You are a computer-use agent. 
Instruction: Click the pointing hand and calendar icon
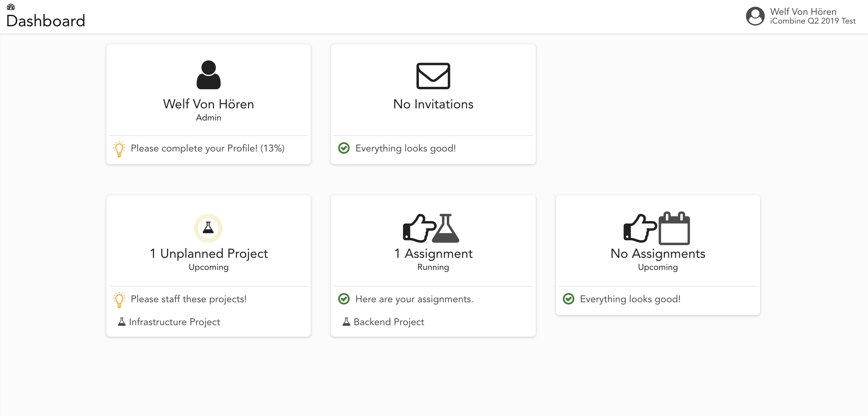656,228
